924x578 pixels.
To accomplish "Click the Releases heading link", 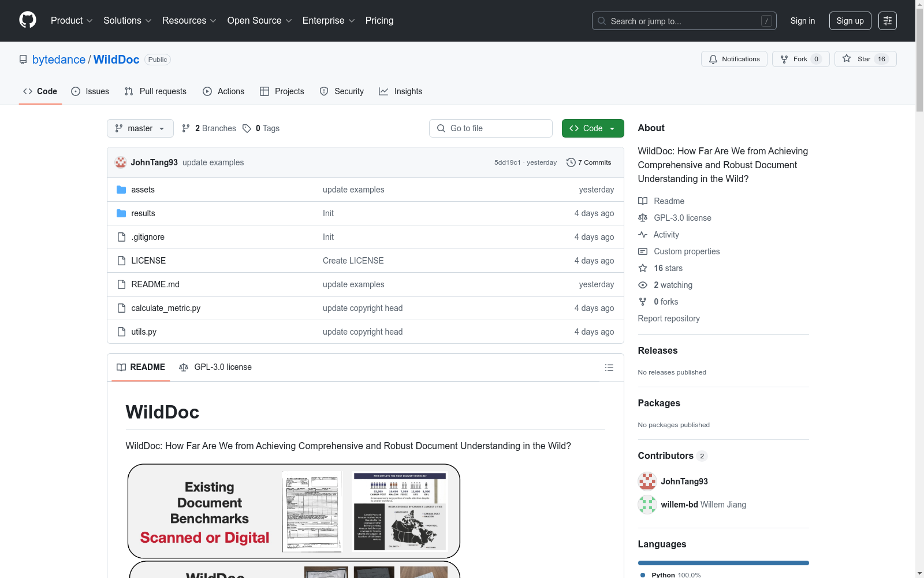I will click(658, 350).
